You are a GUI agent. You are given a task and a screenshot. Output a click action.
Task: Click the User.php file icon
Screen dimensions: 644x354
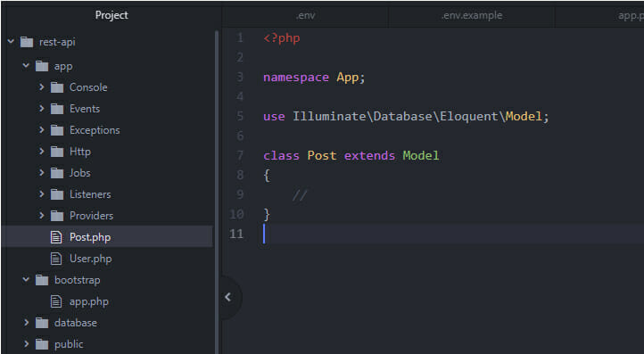56,259
